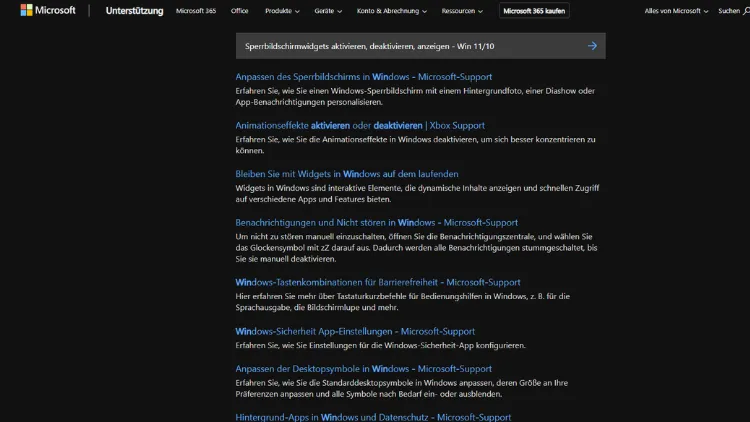Click the Microsoft logo
The height and width of the screenshot is (422, 750).
click(48, 10)
